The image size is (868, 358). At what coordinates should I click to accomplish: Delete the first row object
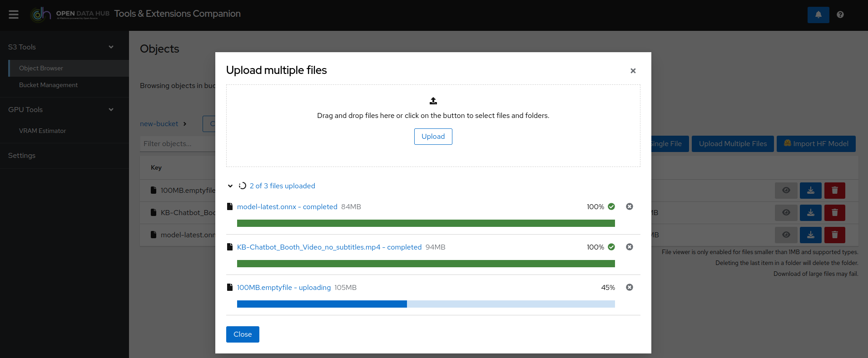[x=835, y=191]
